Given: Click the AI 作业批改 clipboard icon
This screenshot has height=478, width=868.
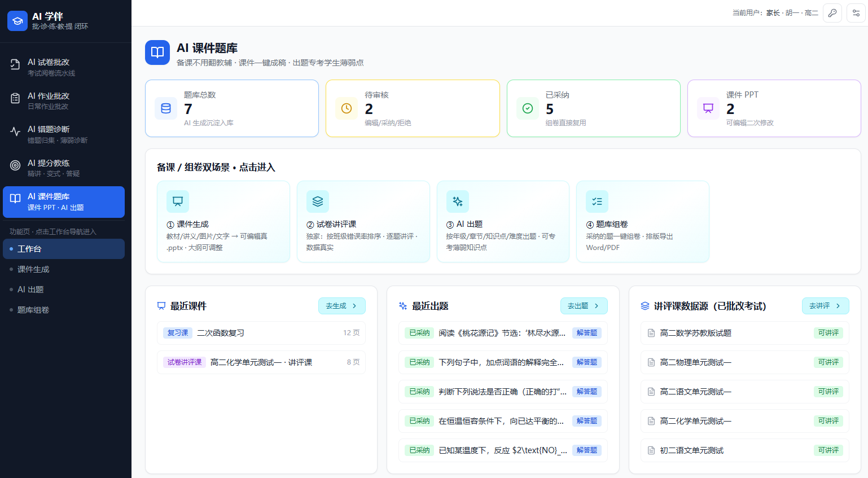Looking at the screenshot, I should click(15, 99).
